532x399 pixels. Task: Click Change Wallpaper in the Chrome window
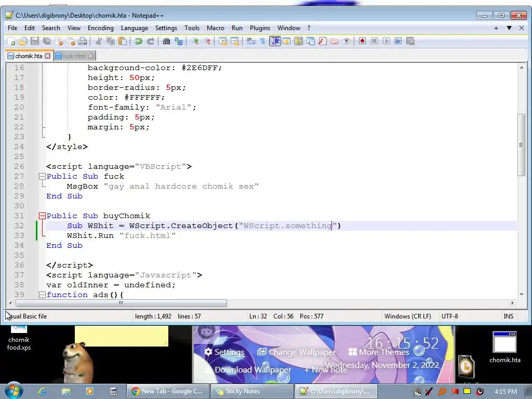point(296,352)
